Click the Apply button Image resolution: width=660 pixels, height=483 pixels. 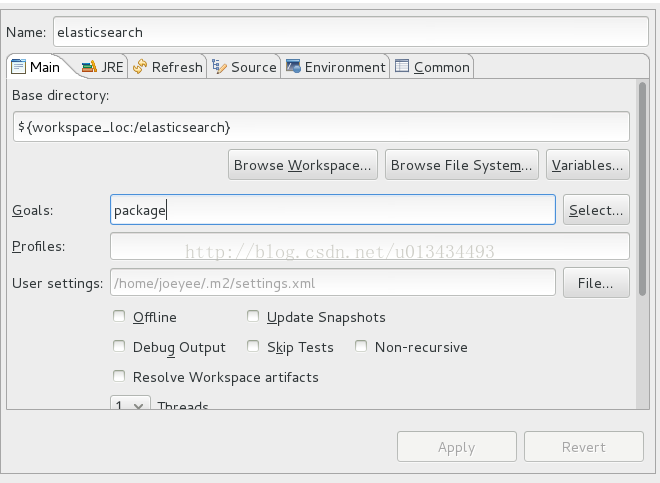457,446
